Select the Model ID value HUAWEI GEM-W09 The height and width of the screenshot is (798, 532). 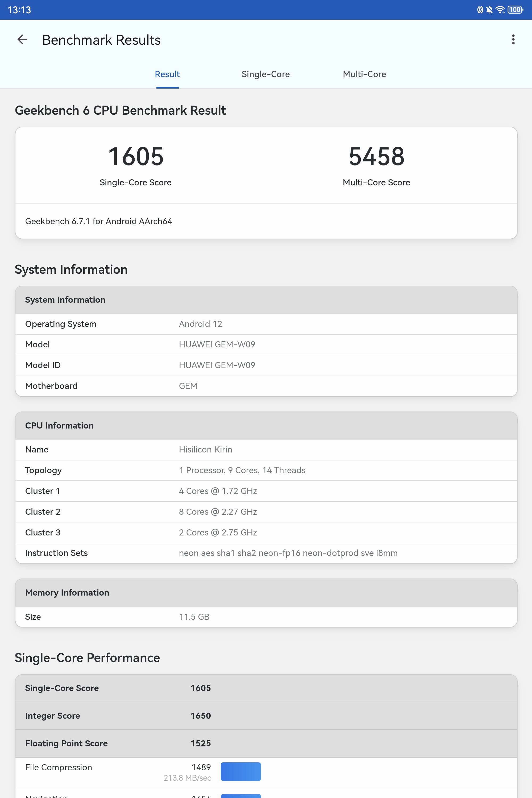coord(217,365)
